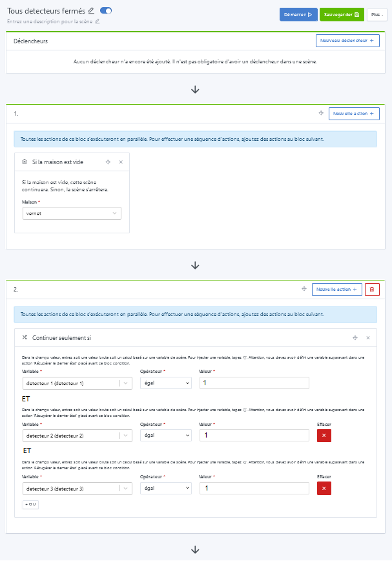The width and height of the screenshot is (392, 561).
Task: Open variable dropdown for detecteur 1
Action: click(x=77, y=383)
